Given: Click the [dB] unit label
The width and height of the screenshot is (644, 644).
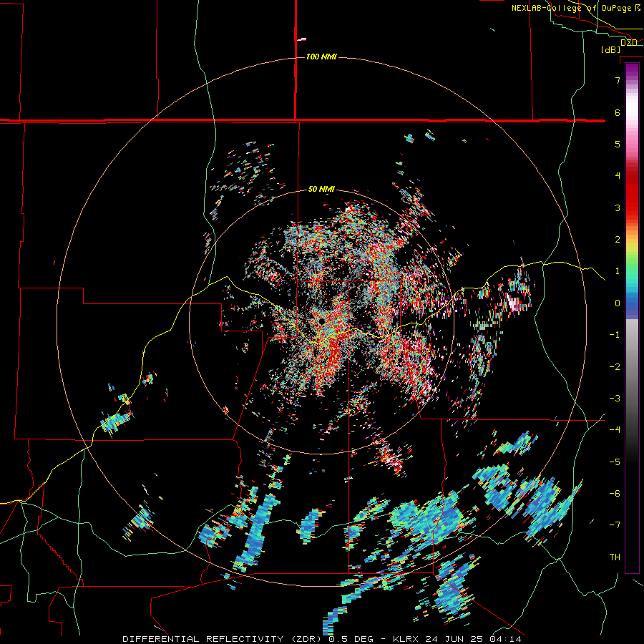Looking at the screenshot, I should pos(611,49).
